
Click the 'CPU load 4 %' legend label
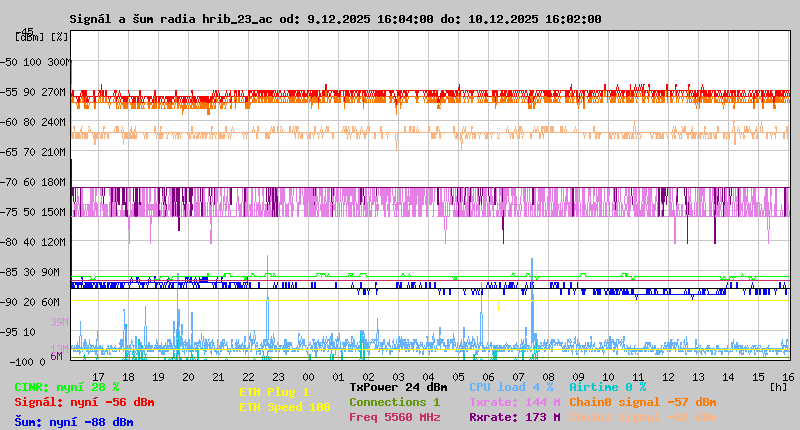coord(511,387)
